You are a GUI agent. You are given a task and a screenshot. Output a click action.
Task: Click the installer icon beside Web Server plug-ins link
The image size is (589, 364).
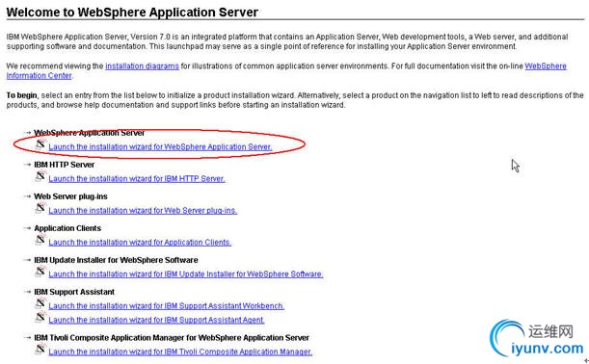tap(40, 208)
